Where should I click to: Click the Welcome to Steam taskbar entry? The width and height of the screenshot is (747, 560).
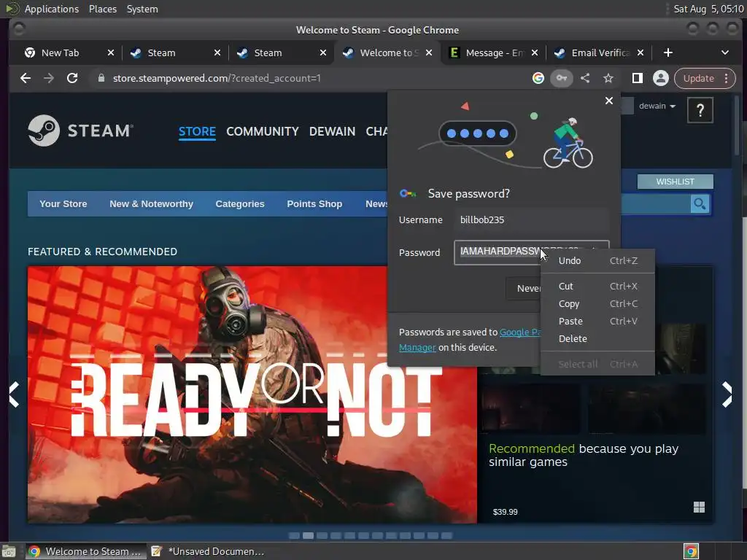click(x=85, y=551)
